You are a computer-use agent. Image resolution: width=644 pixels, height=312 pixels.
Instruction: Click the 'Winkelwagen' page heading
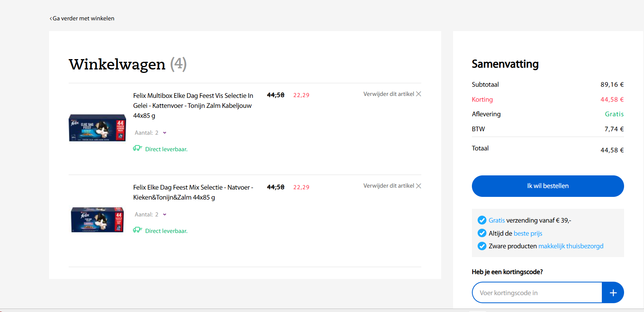pos(117,64)
